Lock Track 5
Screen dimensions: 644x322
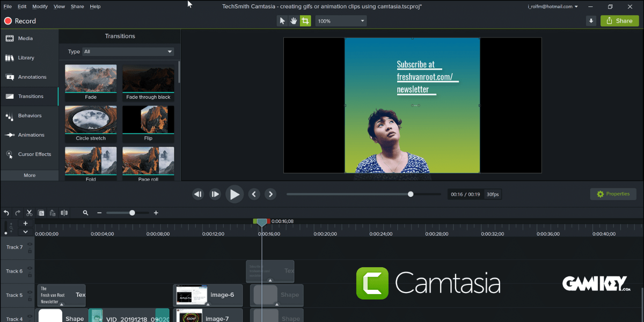[x=30, y=299]
